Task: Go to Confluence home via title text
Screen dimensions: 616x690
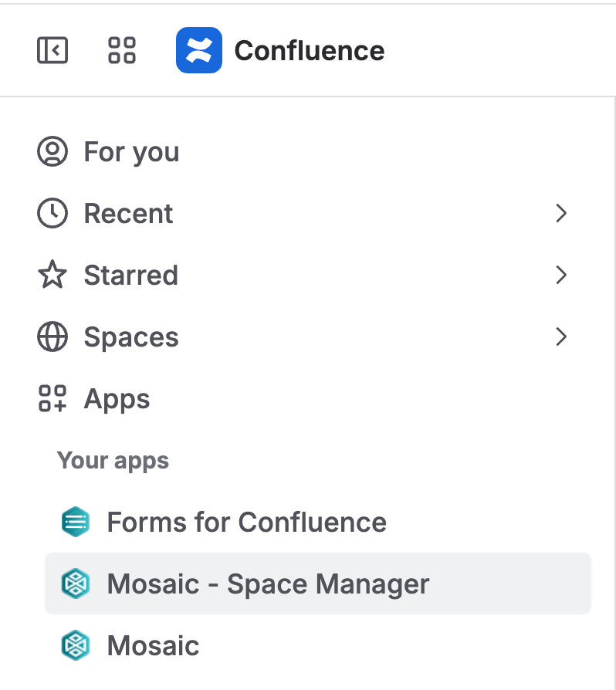Action: (x=310, y=51)
